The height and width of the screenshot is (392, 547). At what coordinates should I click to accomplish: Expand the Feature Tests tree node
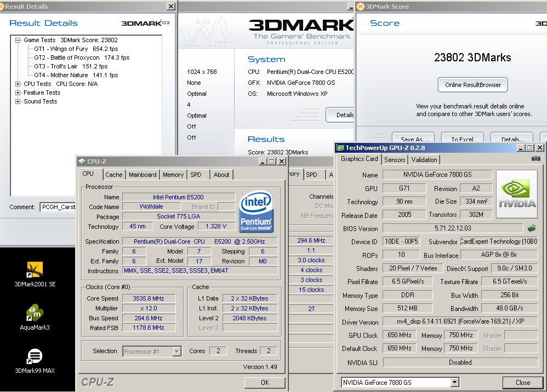point(18,93)
